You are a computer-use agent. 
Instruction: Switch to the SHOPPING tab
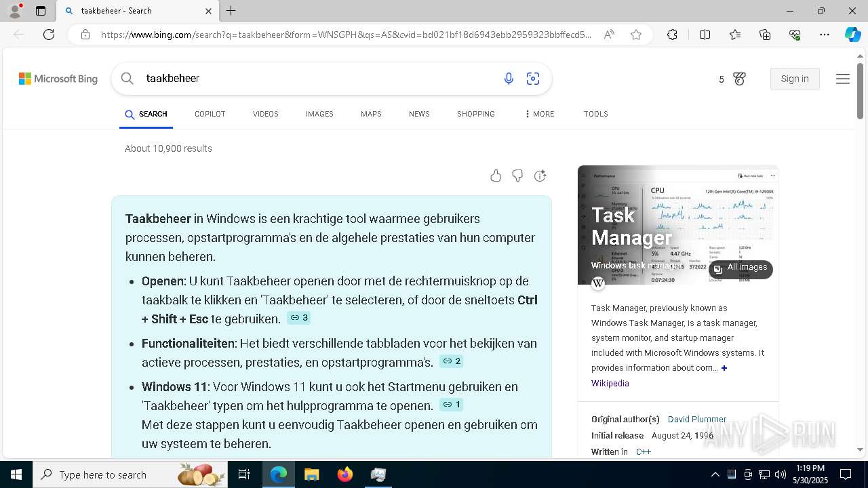(476, 114)
